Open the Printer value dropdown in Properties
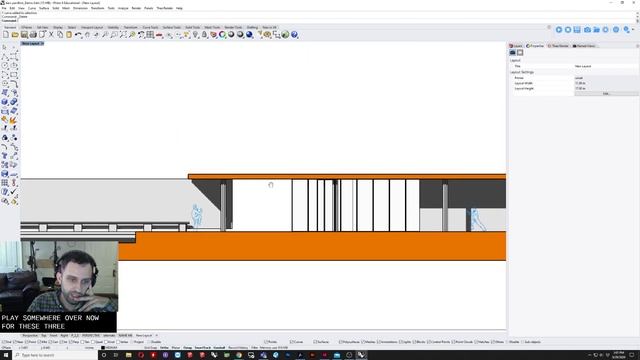Viewport: 640px width, 360px height. (606, 78)
